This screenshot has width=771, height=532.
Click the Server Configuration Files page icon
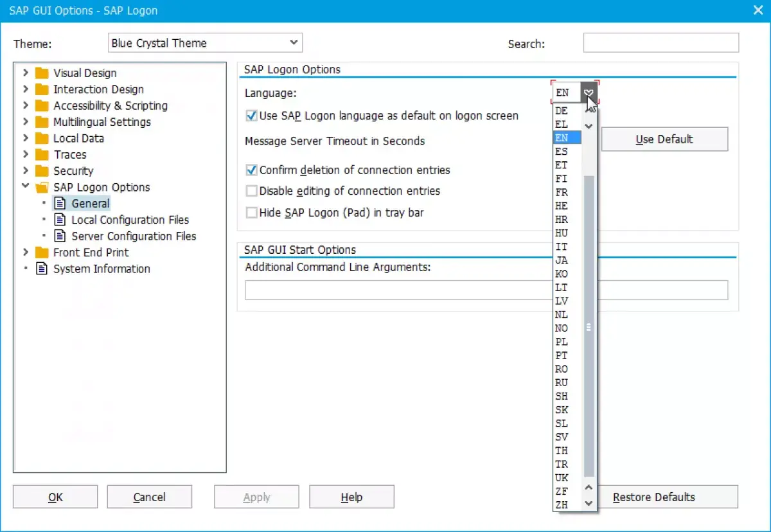click(60, 236)
